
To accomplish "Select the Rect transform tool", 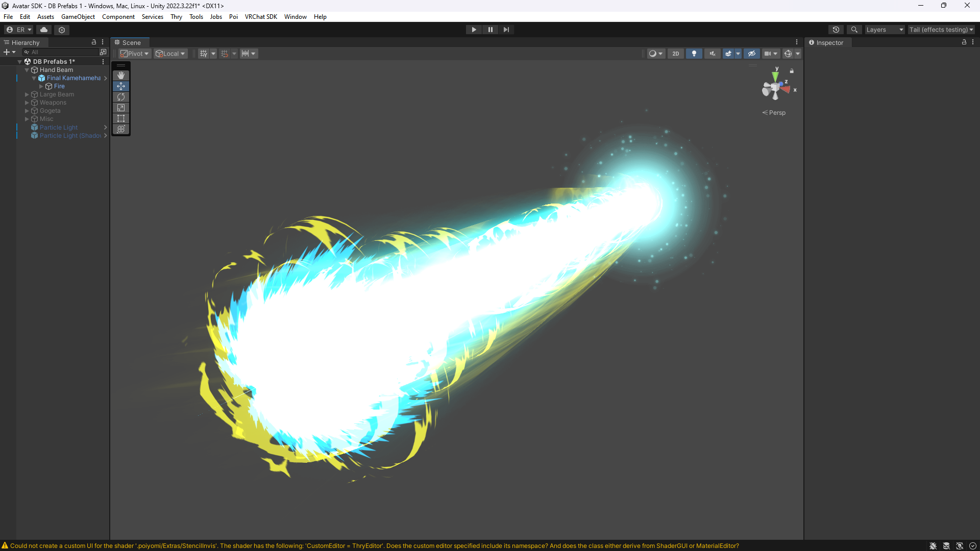I will click(121, 118).
